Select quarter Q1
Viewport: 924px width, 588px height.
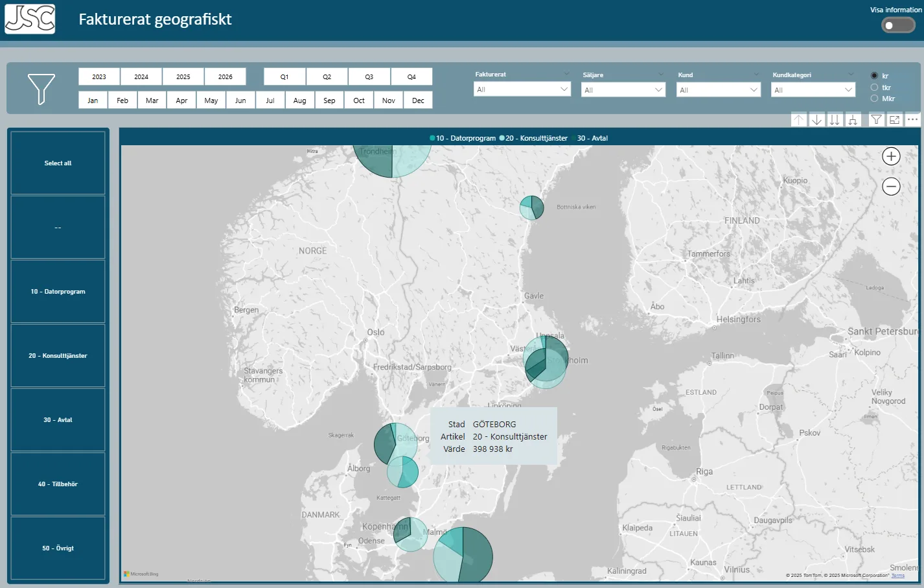pos(284,76)
